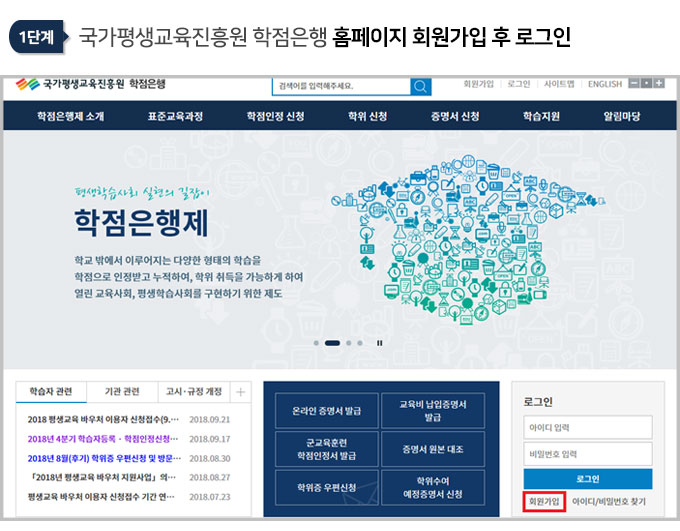The height and width of the screenshot is (531, 680).
Task: Open 학점인정 신청 menu
Action: point(275,116)
